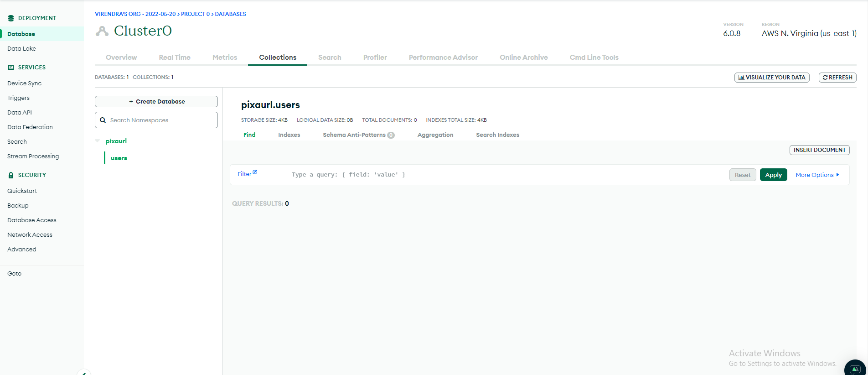Open the Filter external link icon
Screen dimensions: 868x375
(x=255, y=172)
